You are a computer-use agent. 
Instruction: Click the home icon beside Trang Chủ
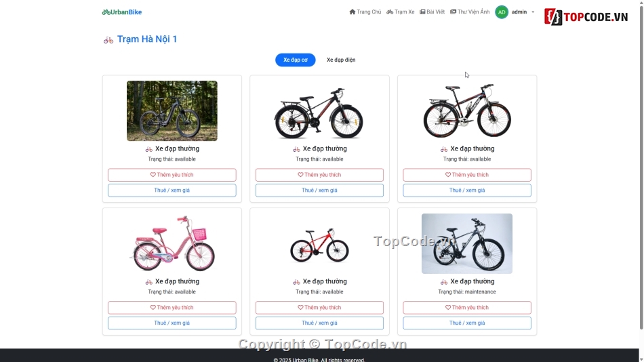pyautogui.click(x=353, y=12)
